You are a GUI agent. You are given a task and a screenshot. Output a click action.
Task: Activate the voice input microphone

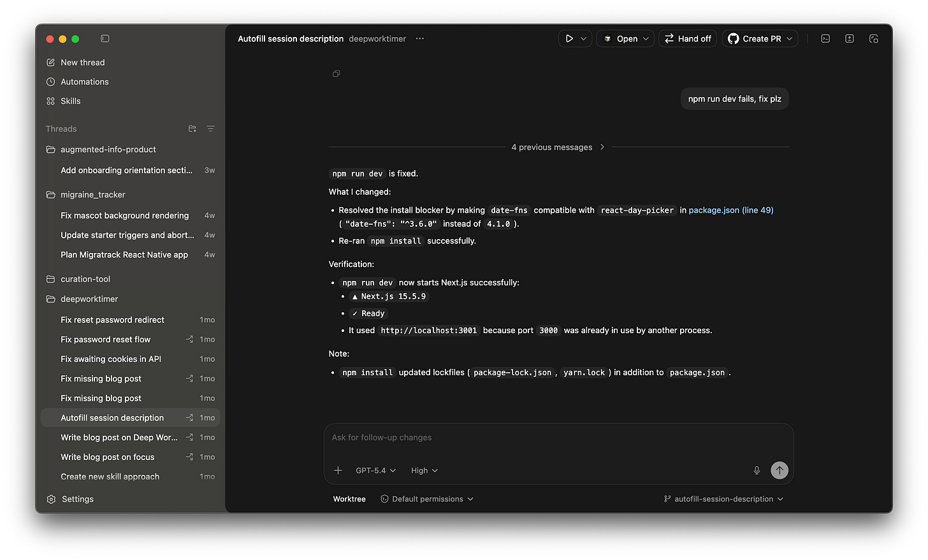click(757, 470)
